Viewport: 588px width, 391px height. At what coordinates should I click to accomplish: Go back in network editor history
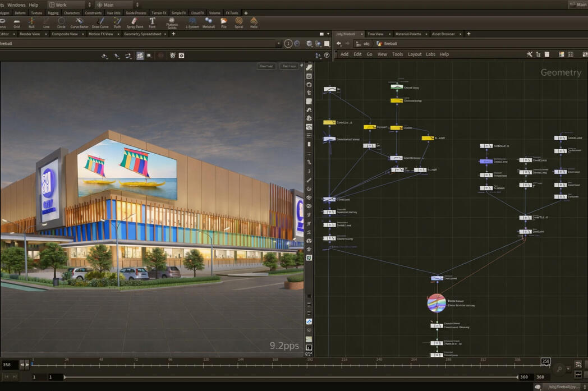(x=339, y=44)
